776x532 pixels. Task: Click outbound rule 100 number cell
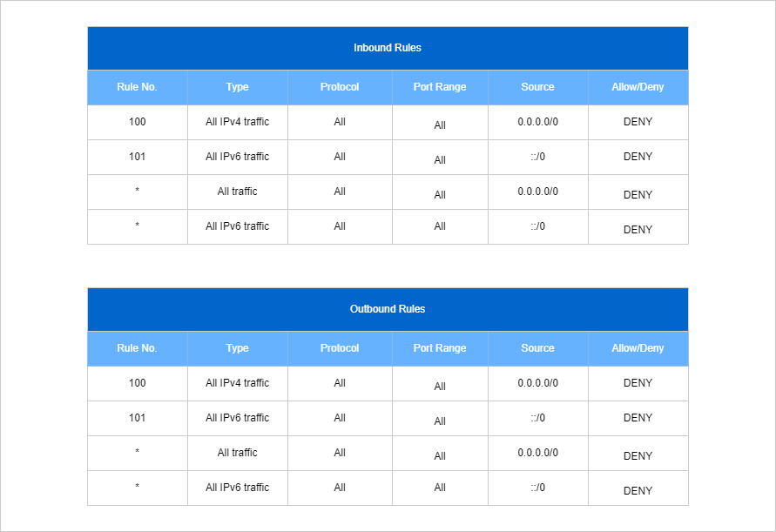pos(137,383)
